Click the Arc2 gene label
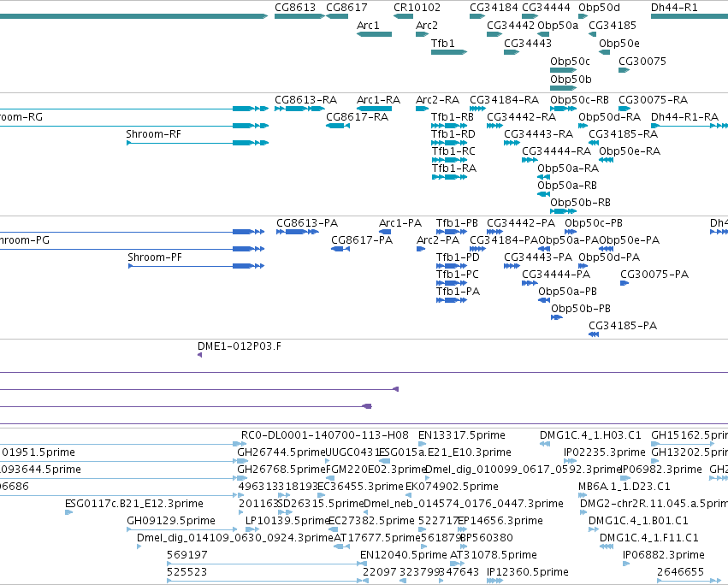The height and width of the screenshot is (585, 728). 427,26
